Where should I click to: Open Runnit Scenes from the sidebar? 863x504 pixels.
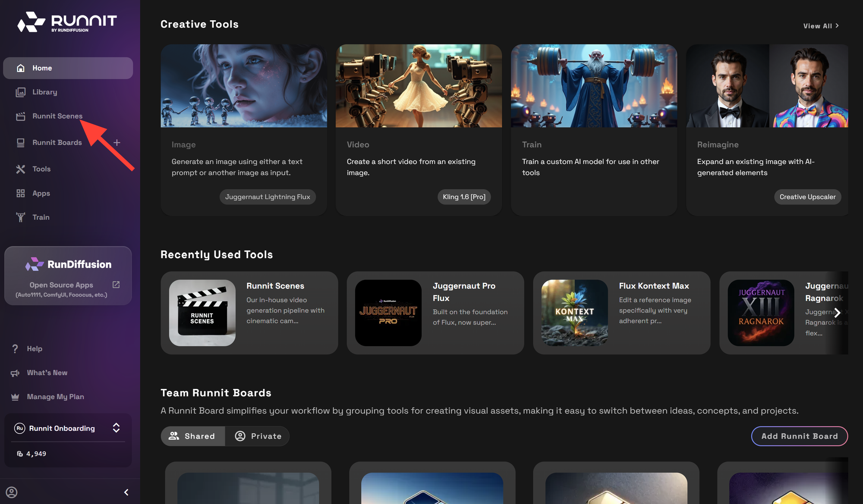click(57, 116)
